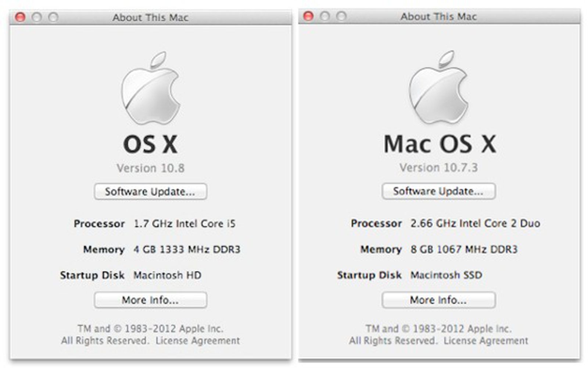588x368 pixels.
Task: Open License Agreement link in OS X 10.8 window
Action: coord(198,341)
